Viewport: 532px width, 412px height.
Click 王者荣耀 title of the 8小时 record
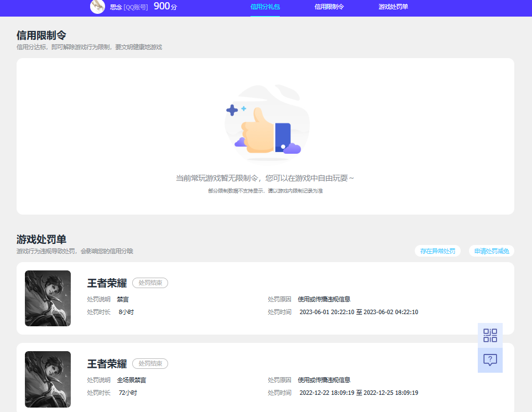(107, 283)
